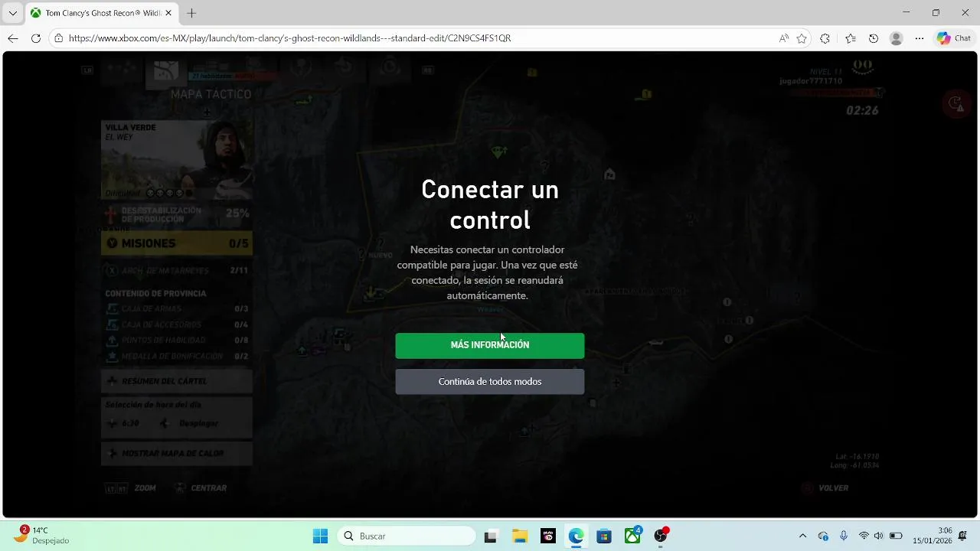The width and height of the screenshot is (980, 551).
Task: Expand the hidden system tray icons
Action: 802,536
